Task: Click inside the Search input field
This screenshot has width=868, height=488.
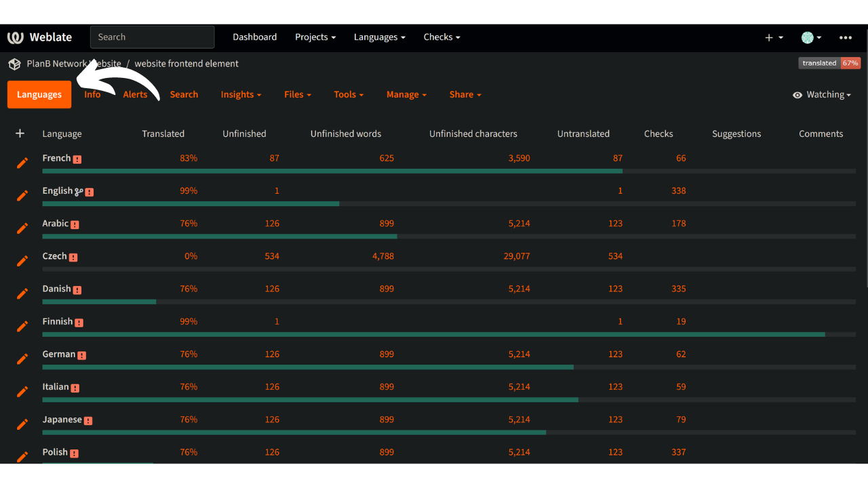Action: (153, 37)
